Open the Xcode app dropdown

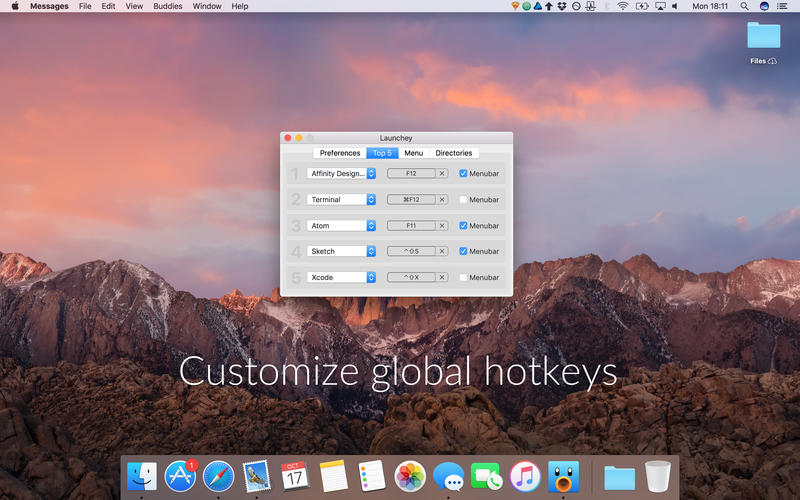pos(341,277)
